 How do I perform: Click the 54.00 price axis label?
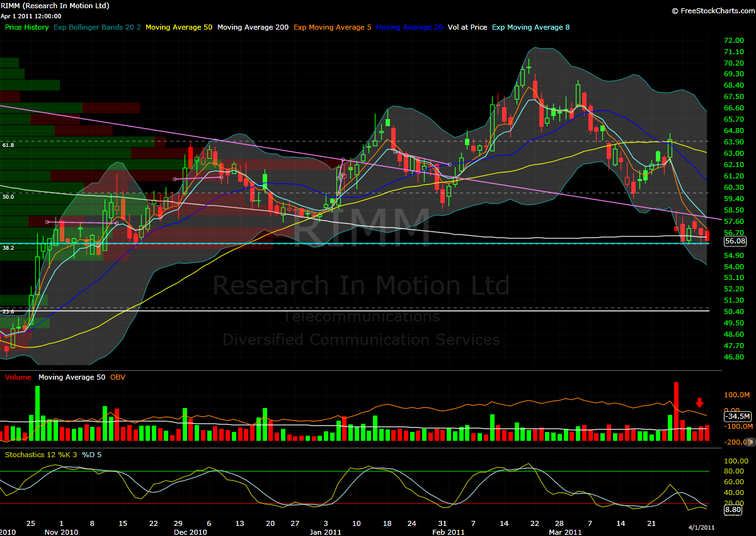[735, 266]
